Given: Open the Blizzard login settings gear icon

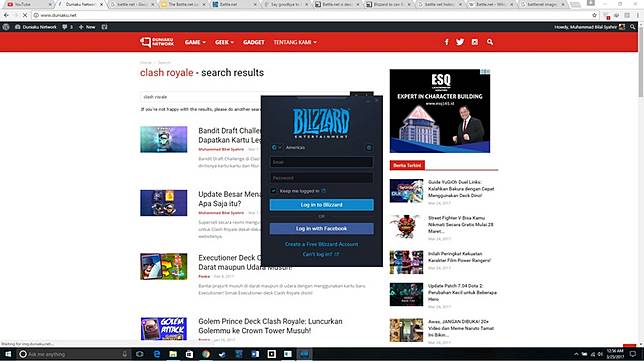Looking at the screenshot, I should coord(368,148).
